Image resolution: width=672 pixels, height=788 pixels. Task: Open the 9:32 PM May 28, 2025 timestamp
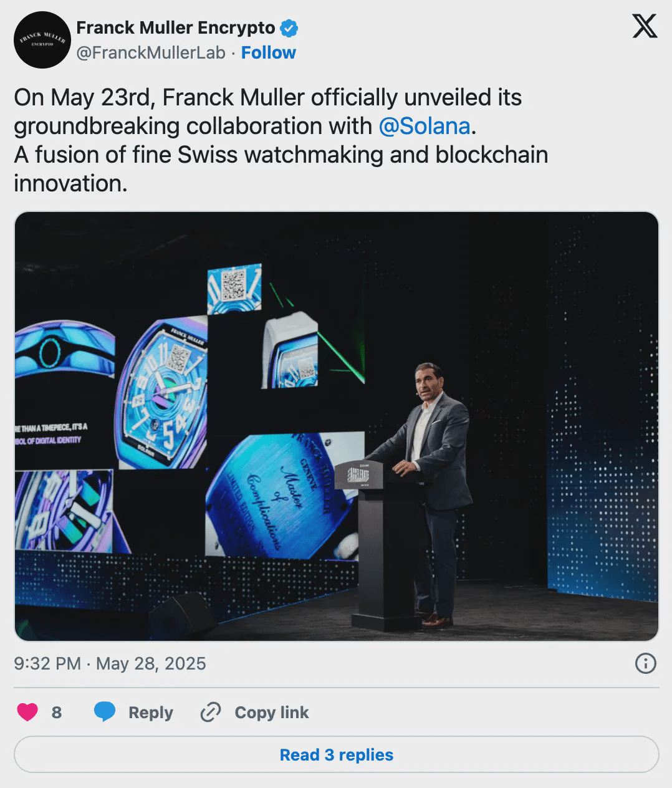(110, 663)
